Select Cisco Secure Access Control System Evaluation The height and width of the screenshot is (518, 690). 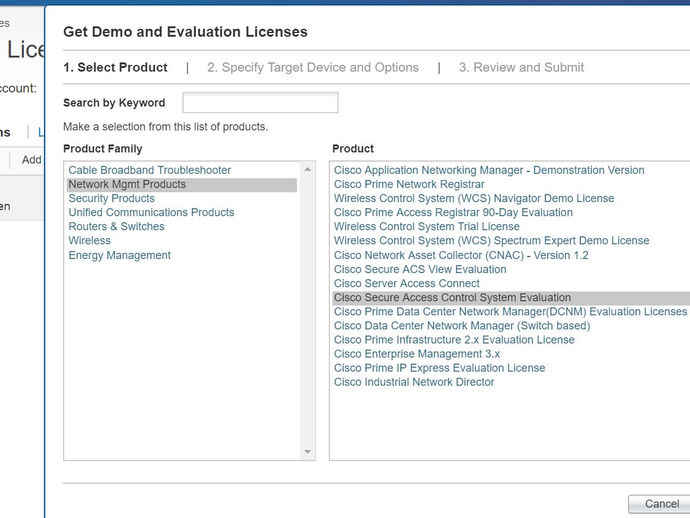pyautogui.click(x=511, y=298)
